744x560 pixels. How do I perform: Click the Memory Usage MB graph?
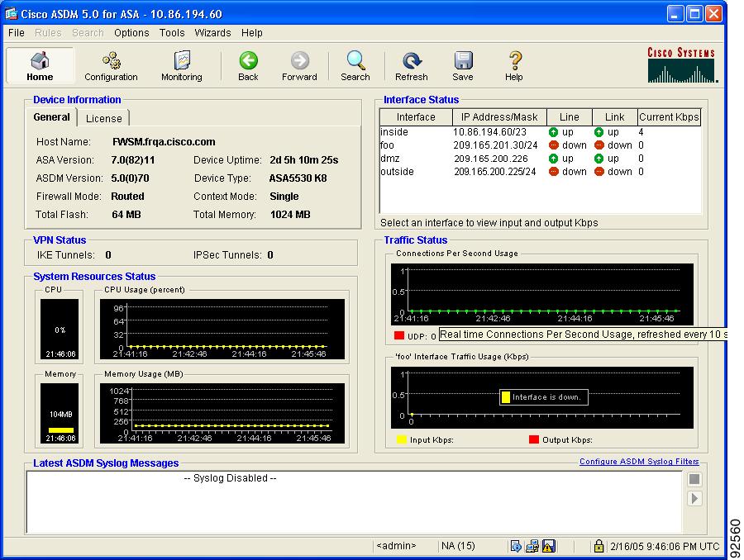click(222, 414)
